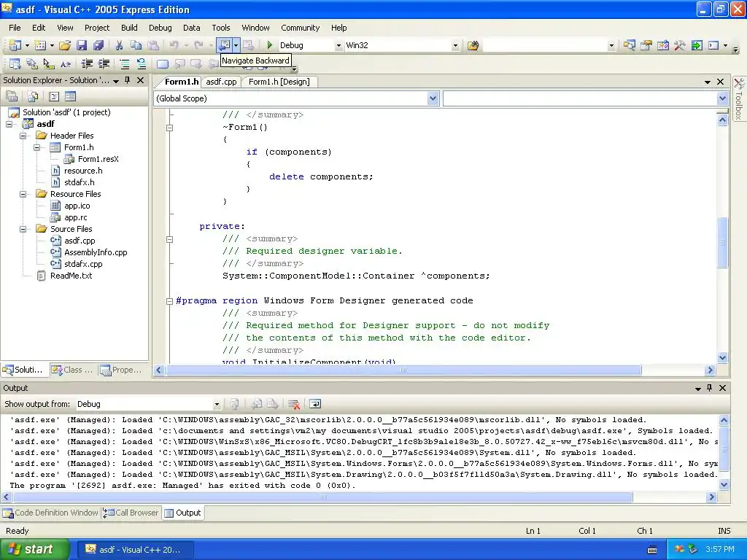Comment out the selected lines icon
747x560 pixels.
pyautogui.click(x=124, y=63)
